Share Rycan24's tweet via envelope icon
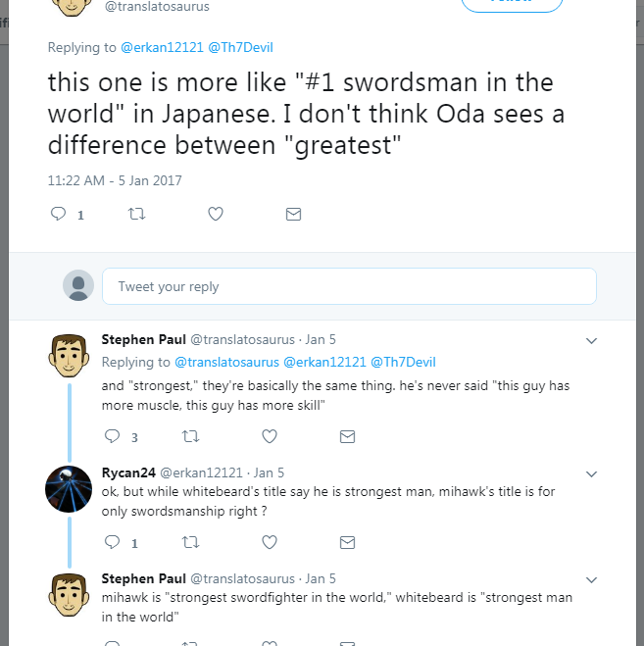 pyautogui.click(x=347, y=543)
